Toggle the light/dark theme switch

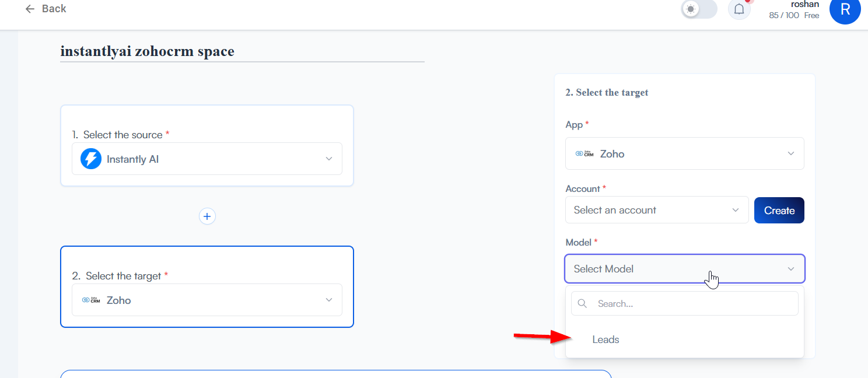[x=699, y=9]
